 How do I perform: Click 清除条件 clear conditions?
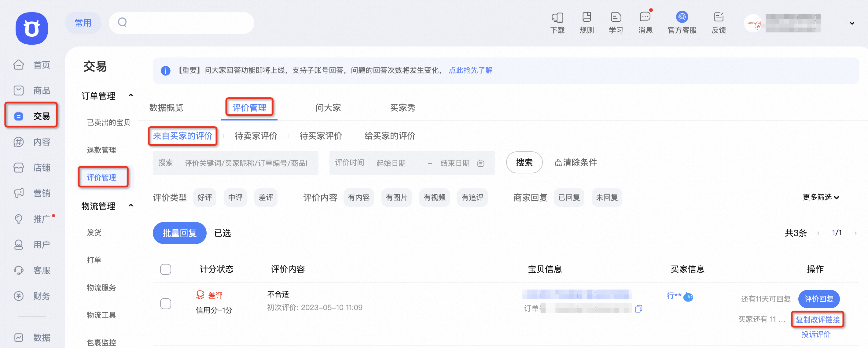tap(576, 163)
